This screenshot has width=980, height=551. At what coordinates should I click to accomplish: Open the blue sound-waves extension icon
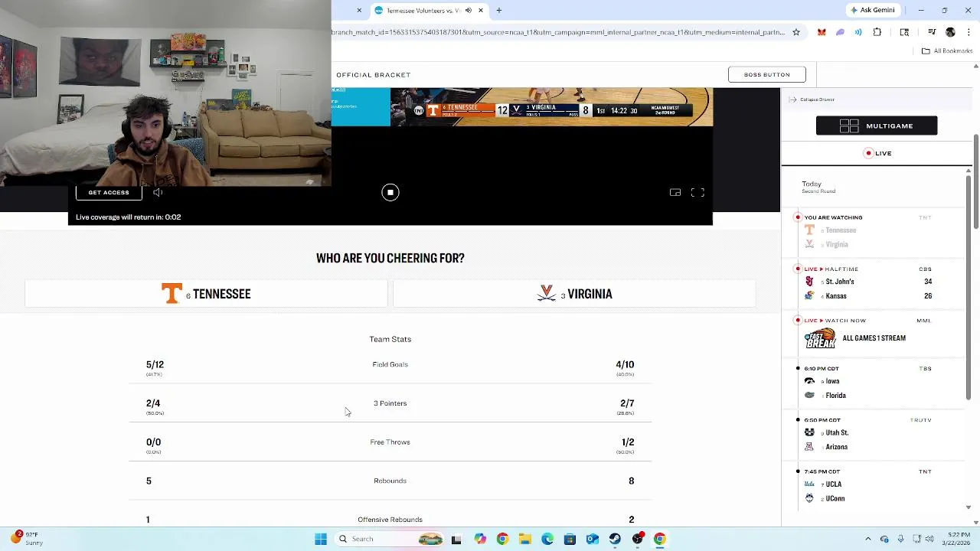858,32
